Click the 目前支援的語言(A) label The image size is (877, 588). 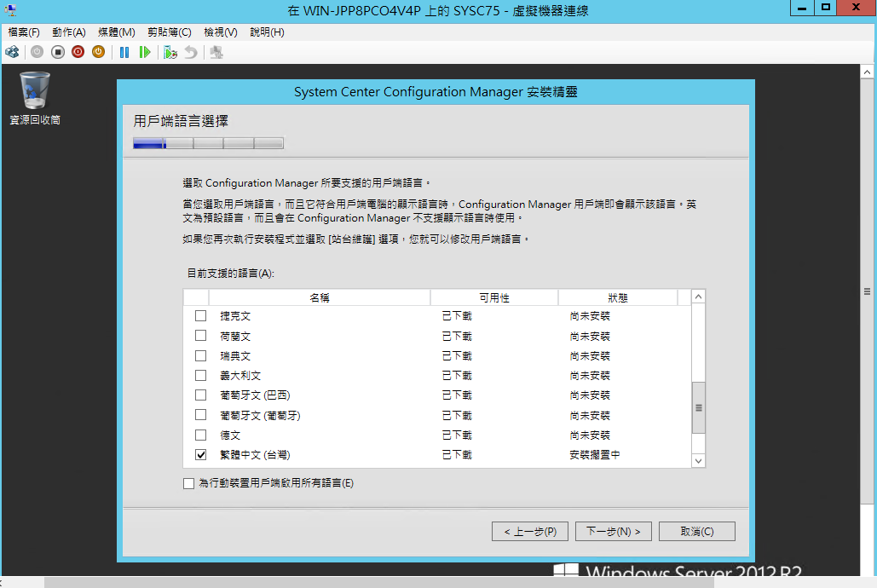coord(230,274)
